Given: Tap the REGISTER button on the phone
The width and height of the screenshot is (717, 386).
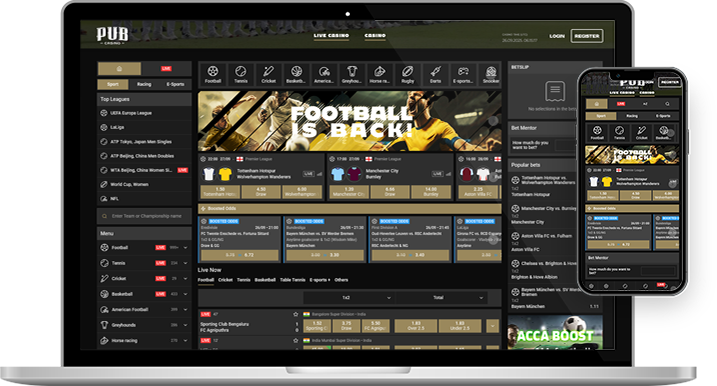Looking at the screenshot, I should (669, 82).
